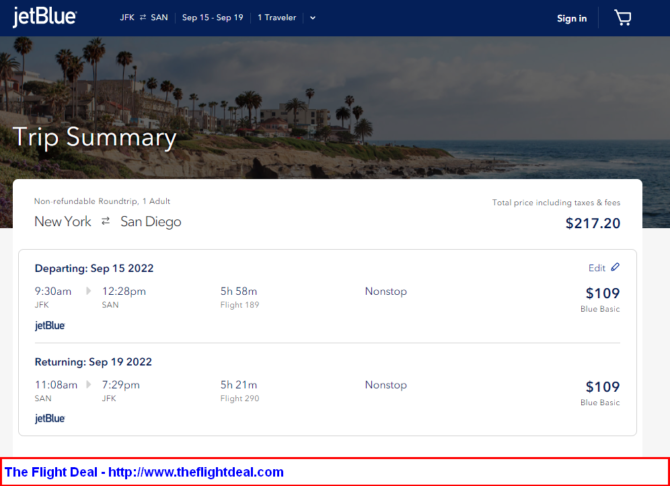This screenshot has height=486, width=670.
Task: Click Blue Basic fare on returning flight
Action: tap(600, 402)
